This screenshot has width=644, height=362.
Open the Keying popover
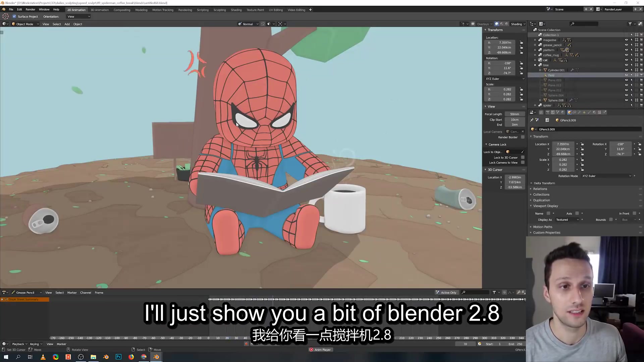coord(36,344)
